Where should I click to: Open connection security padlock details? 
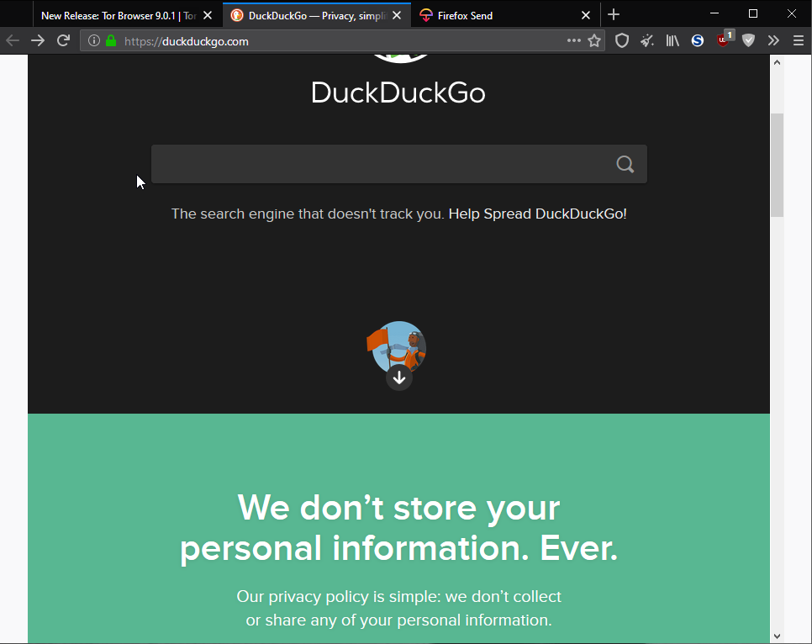click(x=111, y=41)
